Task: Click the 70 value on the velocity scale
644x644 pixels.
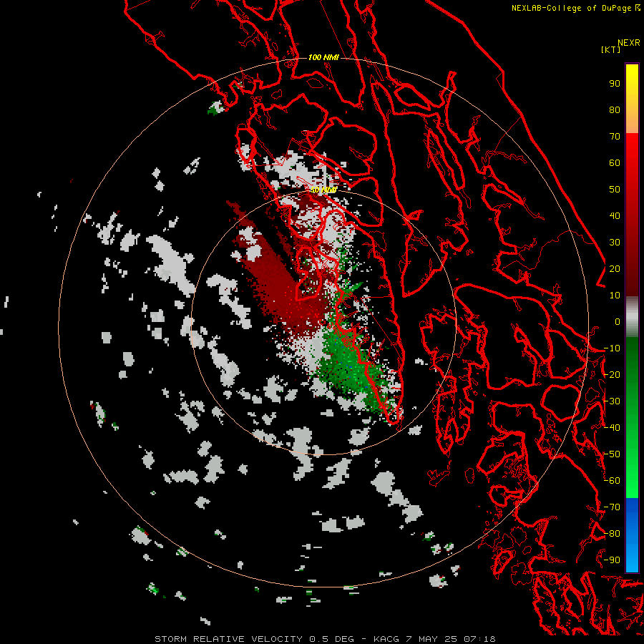Action: 615,137
